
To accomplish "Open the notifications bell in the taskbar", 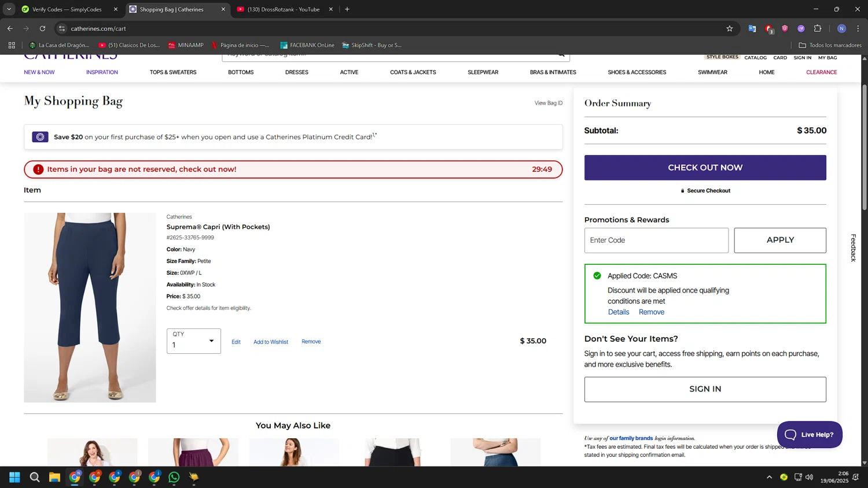I will 855,477.
